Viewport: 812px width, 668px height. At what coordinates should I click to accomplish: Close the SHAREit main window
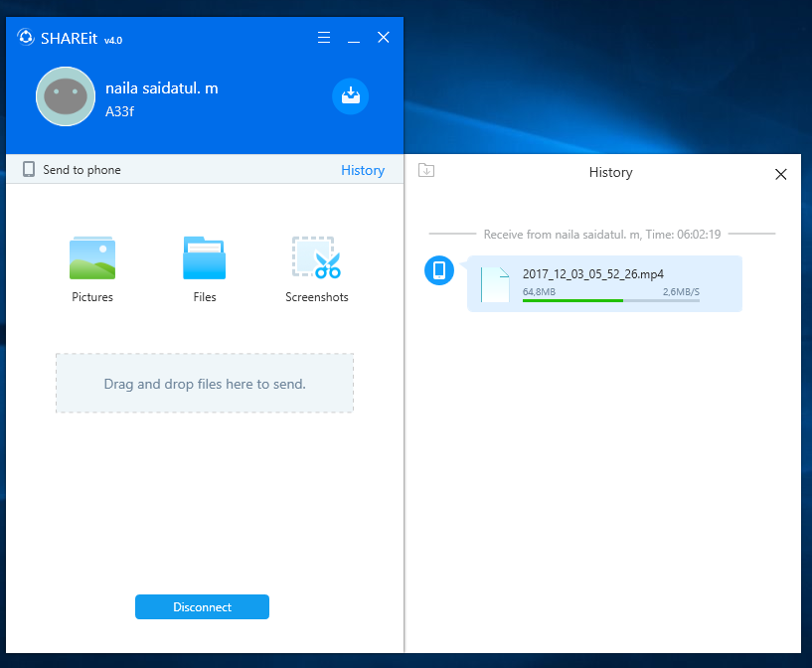point(384,38)
